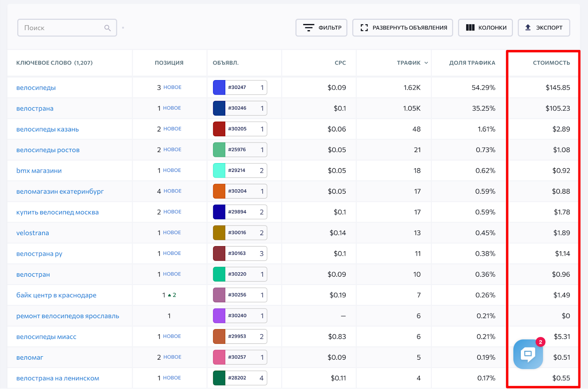Open ad badge #30220
The image size is (588, 389).
point(240,274)
